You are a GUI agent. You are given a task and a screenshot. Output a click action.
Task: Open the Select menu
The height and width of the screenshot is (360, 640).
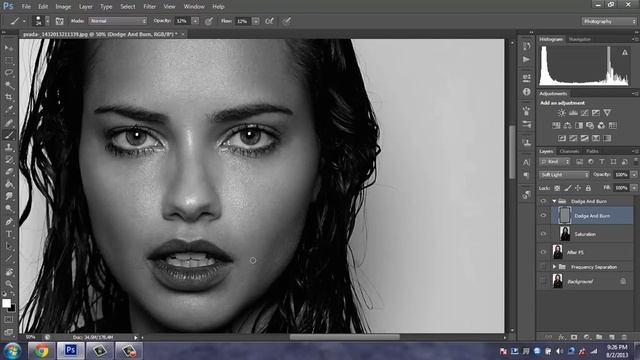pyautogui.click(x=128, y=7)
